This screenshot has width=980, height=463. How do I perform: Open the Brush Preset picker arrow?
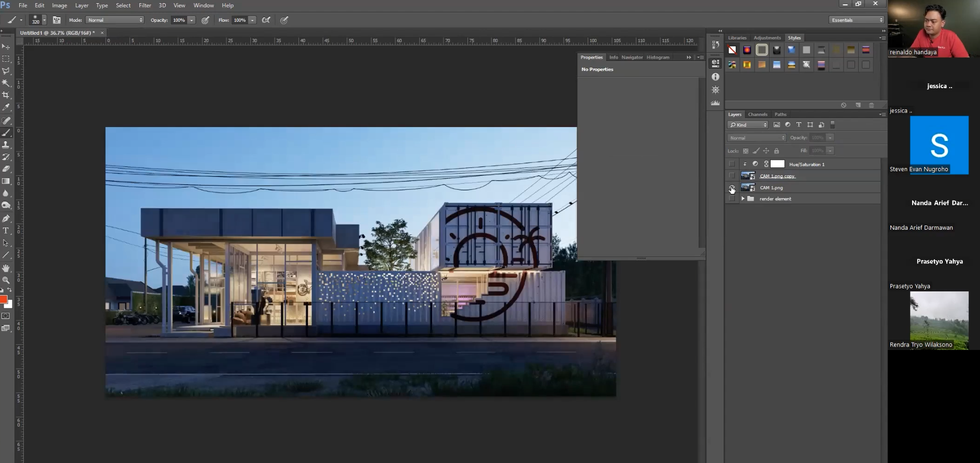(x=44, y=20)
